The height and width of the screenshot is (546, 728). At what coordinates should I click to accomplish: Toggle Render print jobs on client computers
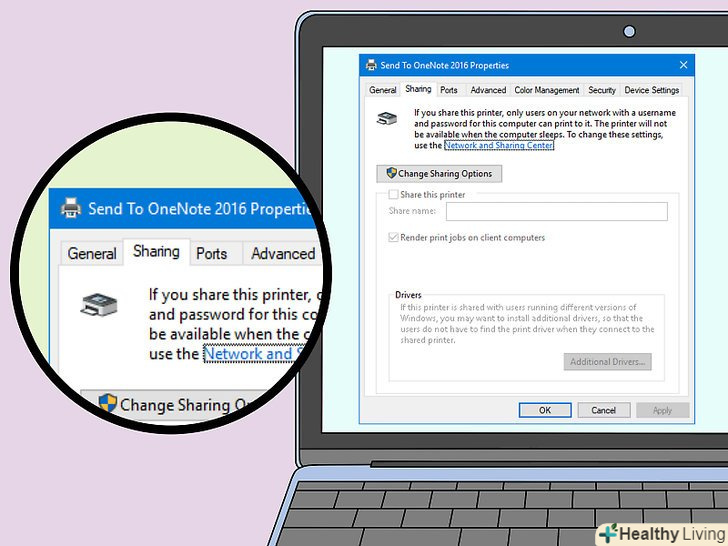click(x=393, y=237)
